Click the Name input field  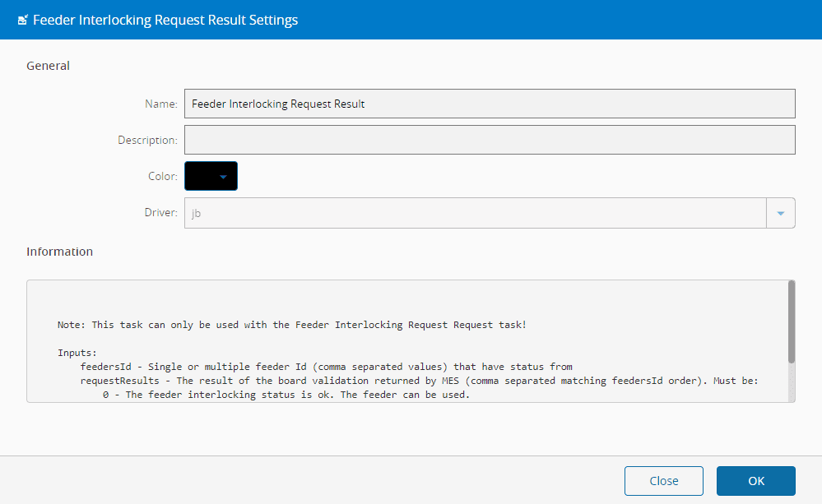pos(490,104)
